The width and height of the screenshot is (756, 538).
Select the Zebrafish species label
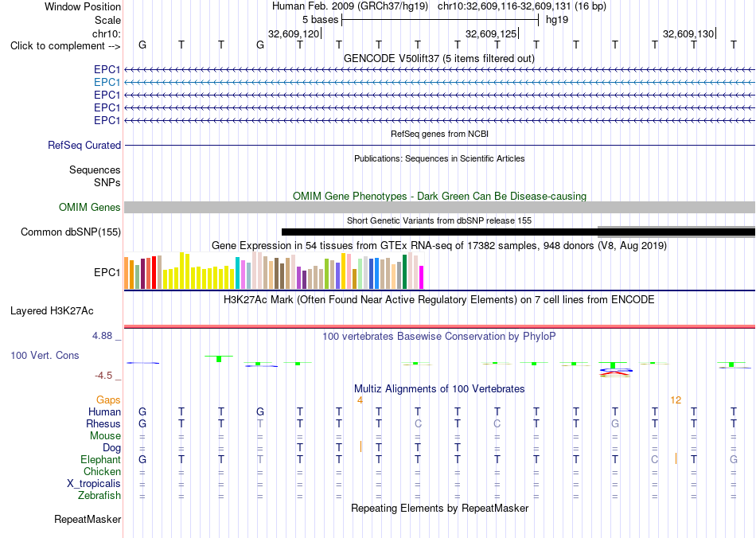pos(99,496)
